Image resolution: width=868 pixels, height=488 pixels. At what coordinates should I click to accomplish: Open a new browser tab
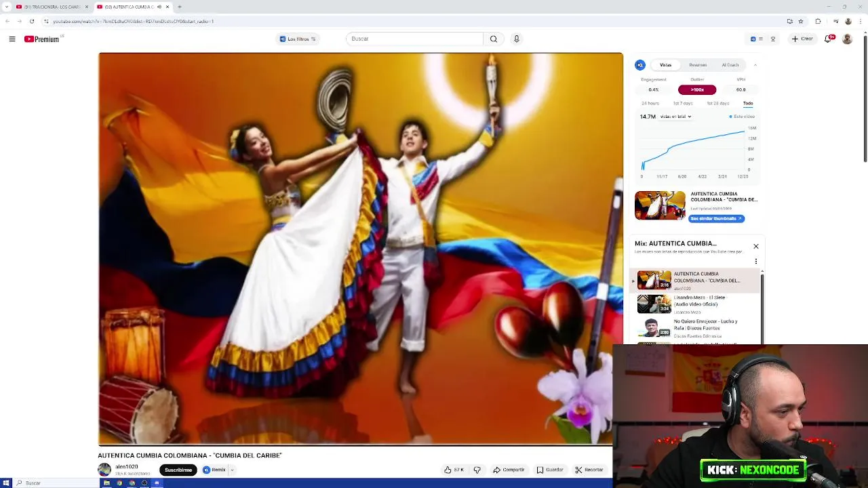point(180,7)
